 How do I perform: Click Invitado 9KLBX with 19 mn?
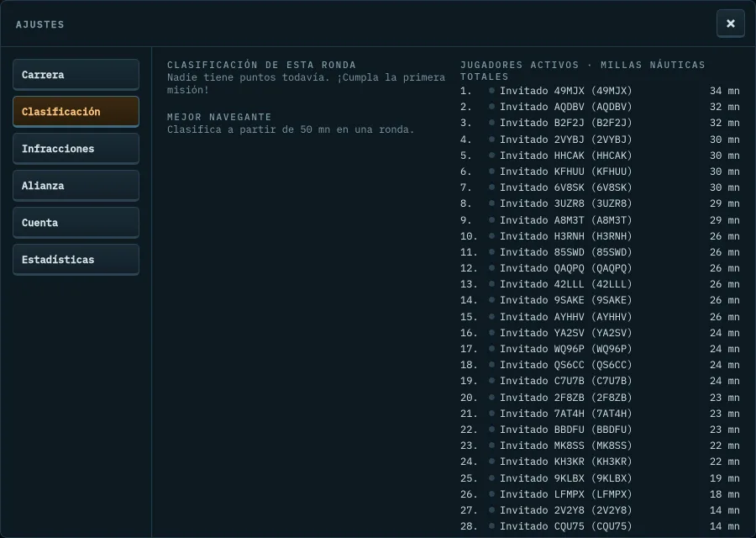(600, 477)
